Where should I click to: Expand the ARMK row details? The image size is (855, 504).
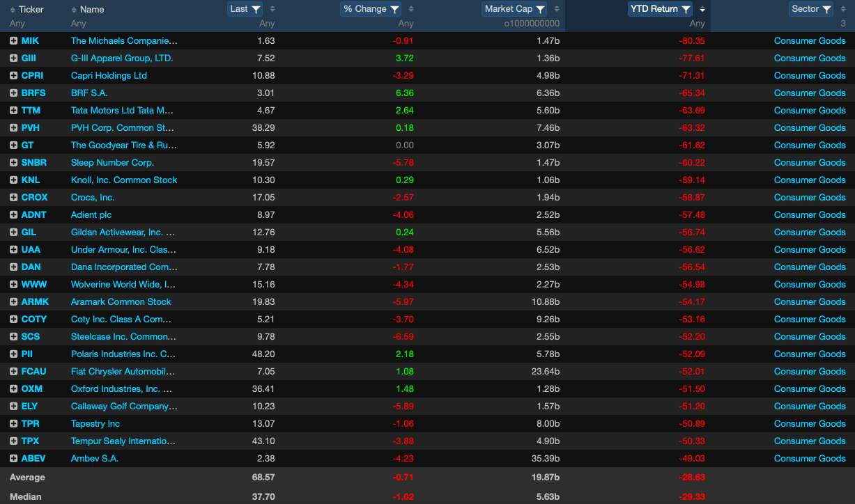[13, 302]
